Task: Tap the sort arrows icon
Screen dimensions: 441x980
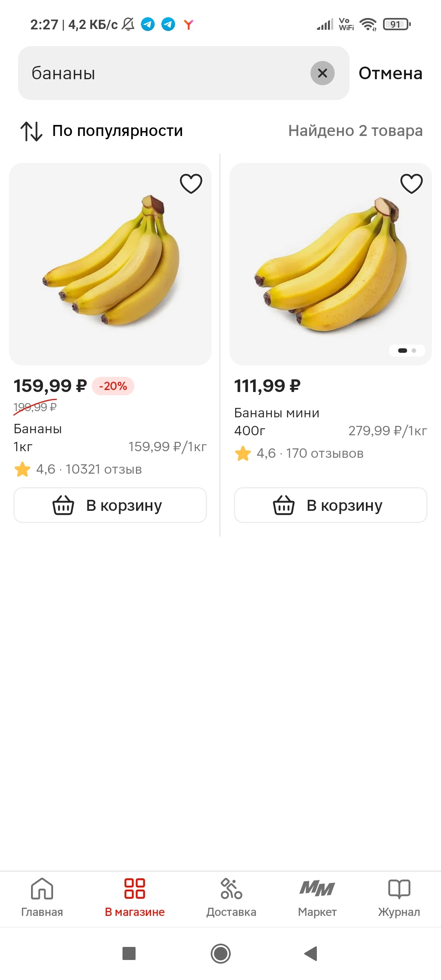Action: tap(31, 131)
